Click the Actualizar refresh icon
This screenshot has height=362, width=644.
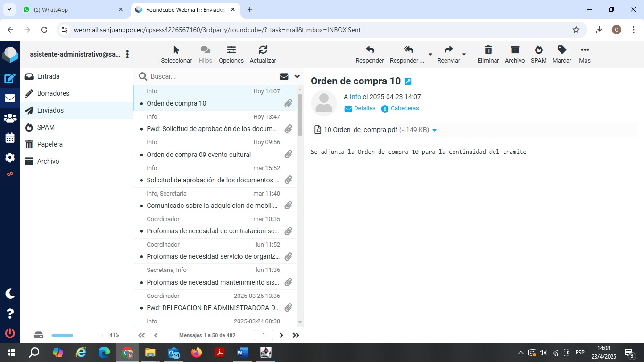click(263, 50)
